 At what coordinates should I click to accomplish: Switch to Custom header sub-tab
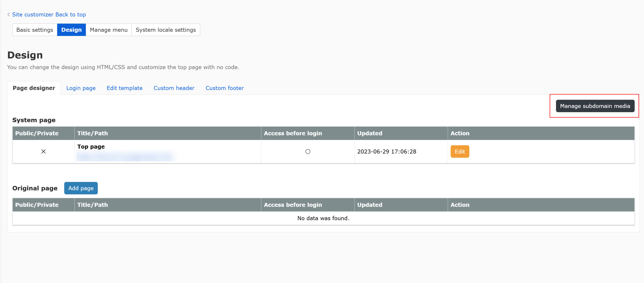(x=174, y=88)
